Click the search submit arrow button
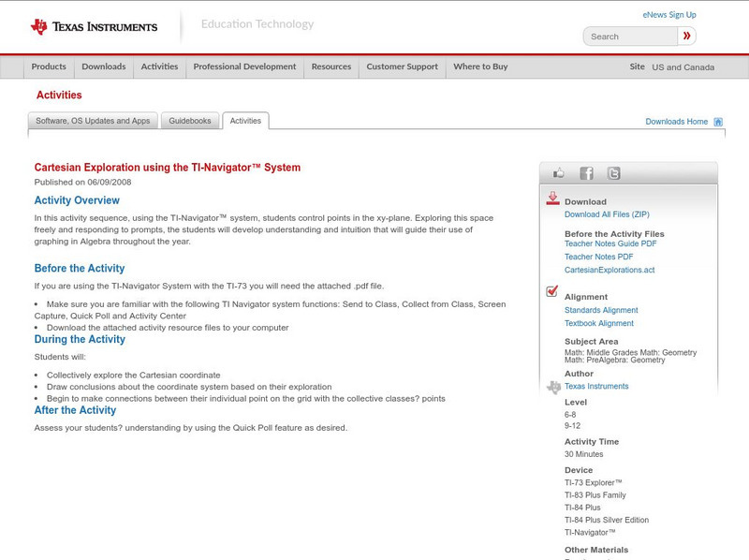The image size is (749, 560). pos(686,36)
